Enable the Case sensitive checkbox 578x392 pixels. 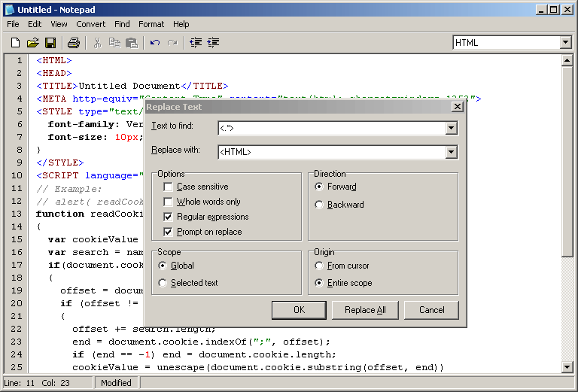(168, 187)
